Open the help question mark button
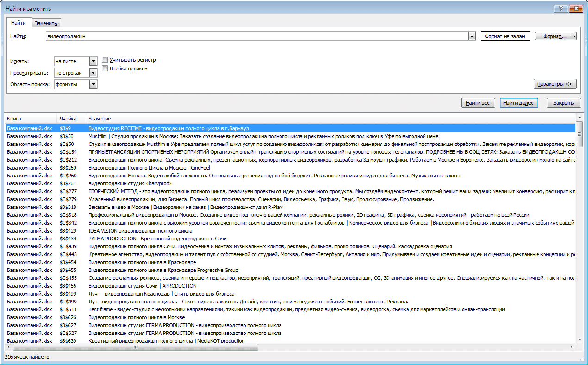Viewport: 588px width, 365px height. point(561,8)
